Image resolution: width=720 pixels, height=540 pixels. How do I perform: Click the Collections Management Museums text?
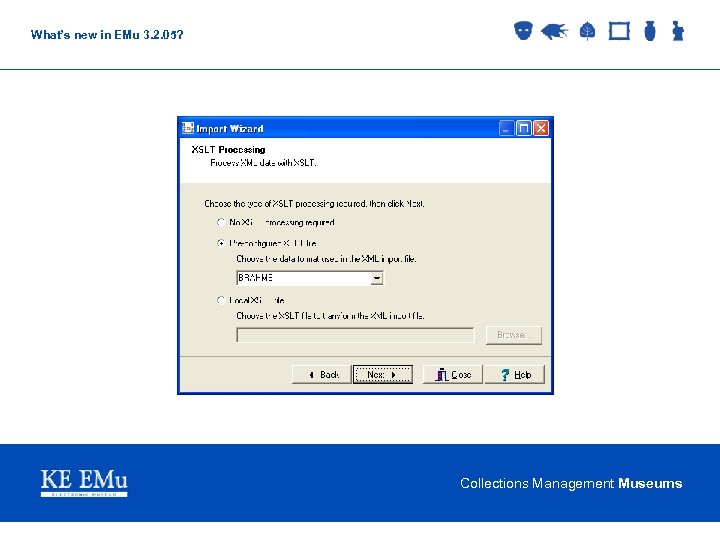point(571,484)
